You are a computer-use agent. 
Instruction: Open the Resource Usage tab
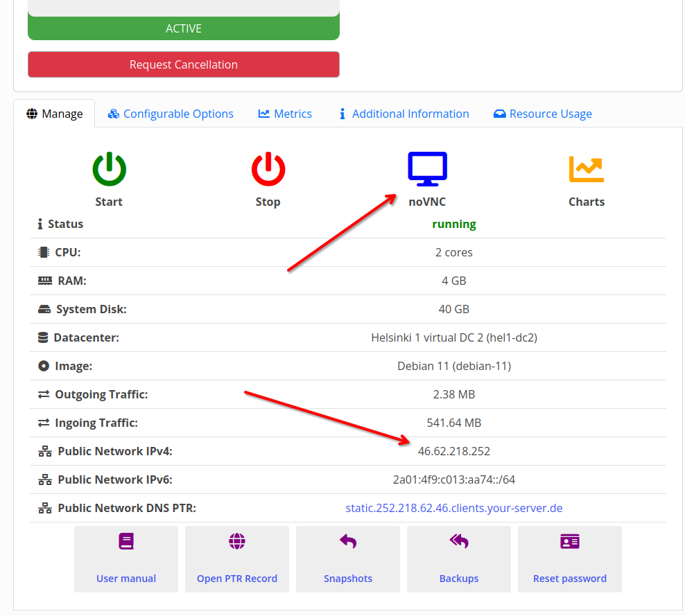542,113
